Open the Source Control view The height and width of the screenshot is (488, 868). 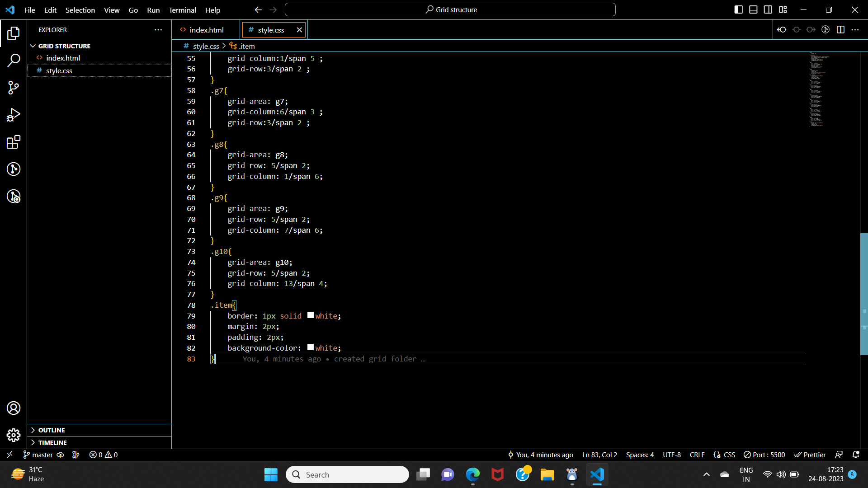point(14,88)
